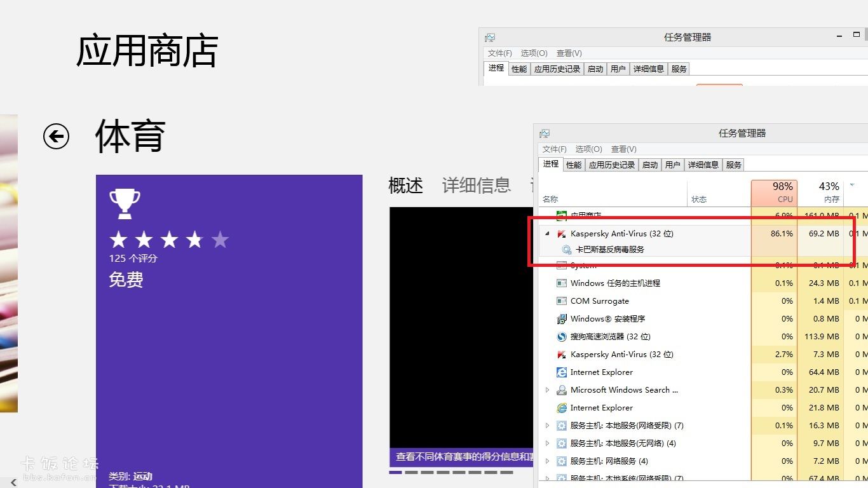Image resolution: width=868 pixels, height=488 pixels.
Task: Open 查看(V) menu in the lower Task Manager
Action: 624,149
